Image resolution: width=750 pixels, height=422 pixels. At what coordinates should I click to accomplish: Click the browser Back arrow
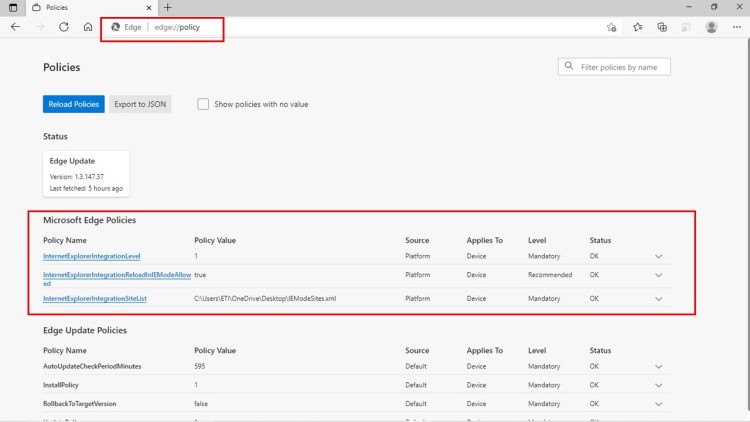click(x=15, y=27)
